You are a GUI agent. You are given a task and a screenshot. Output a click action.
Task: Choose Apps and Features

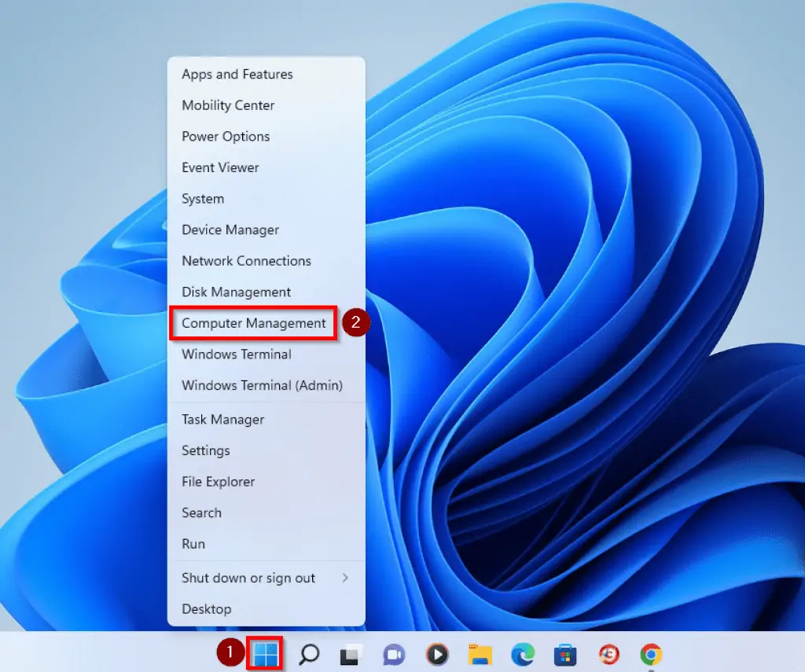click(237, 74)
